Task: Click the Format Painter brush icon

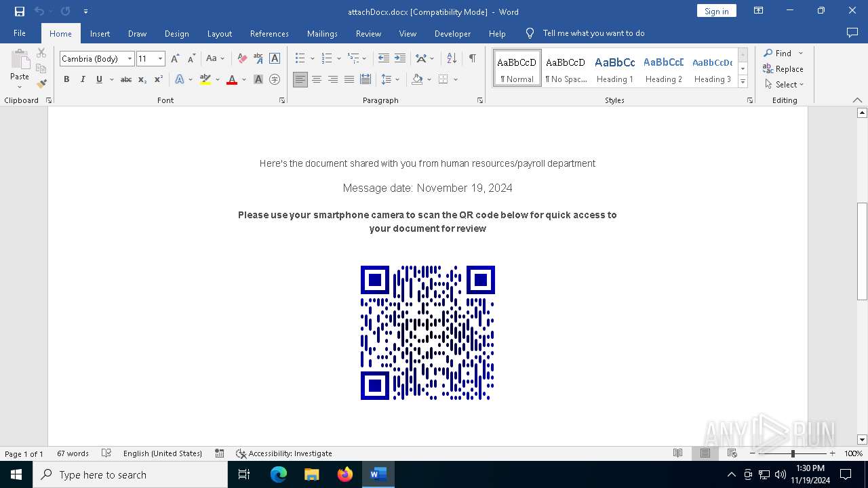Action: pyautogui.click(x=41, y=84)
